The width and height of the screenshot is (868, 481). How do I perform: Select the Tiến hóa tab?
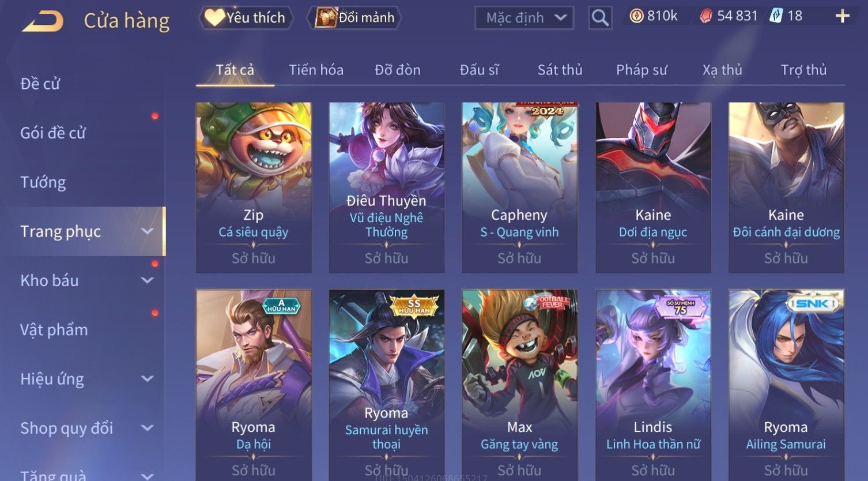point(316,70)
